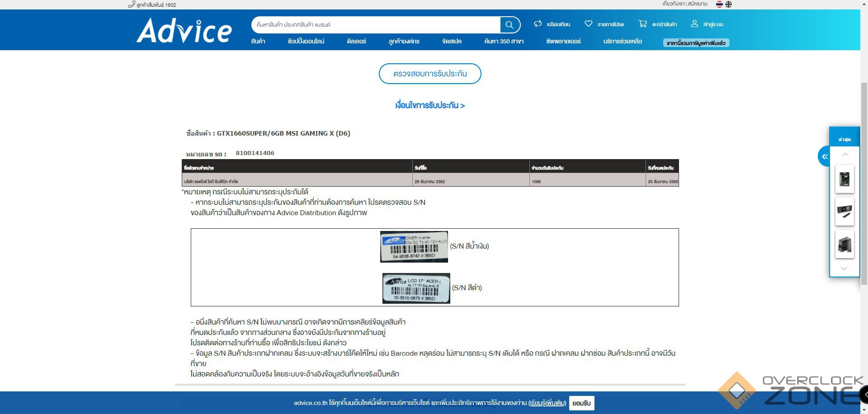The width and height of the screenshot is (868, 414).
Task: Click the ลูกค้าสัมพันธ์ 1602 text
Action: [x=156, y=5]
